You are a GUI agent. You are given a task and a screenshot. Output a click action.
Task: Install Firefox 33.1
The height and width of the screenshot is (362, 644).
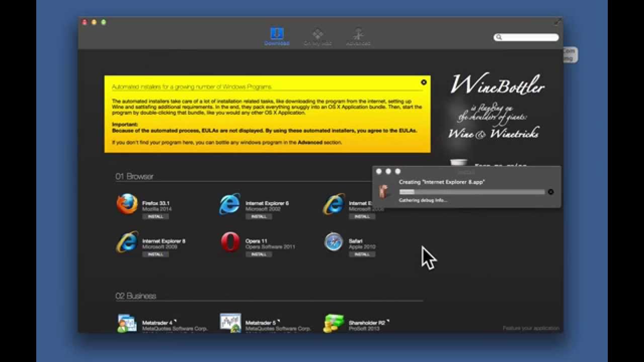tap(155, 217)
